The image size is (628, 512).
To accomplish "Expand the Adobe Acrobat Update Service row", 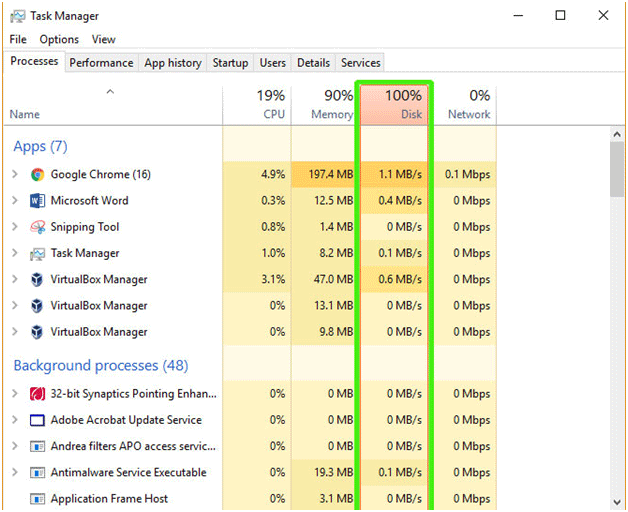I will [15, 420].
